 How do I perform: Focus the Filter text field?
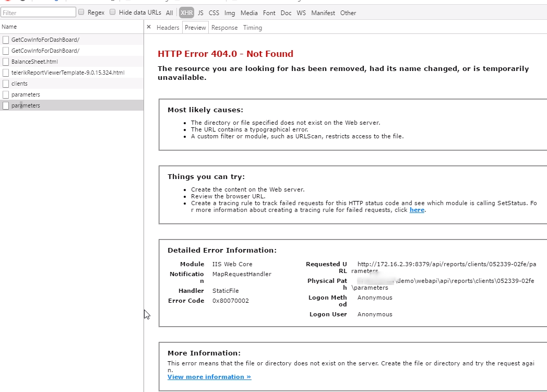click(39, 12)
